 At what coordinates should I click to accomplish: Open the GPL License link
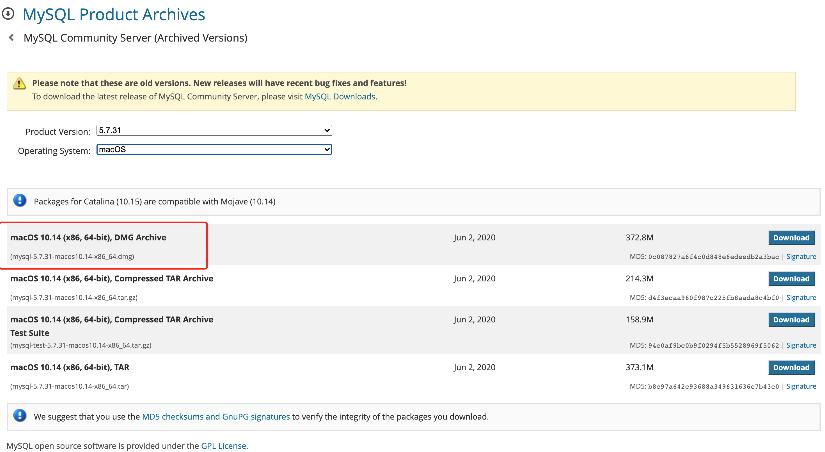coord(224,445)
